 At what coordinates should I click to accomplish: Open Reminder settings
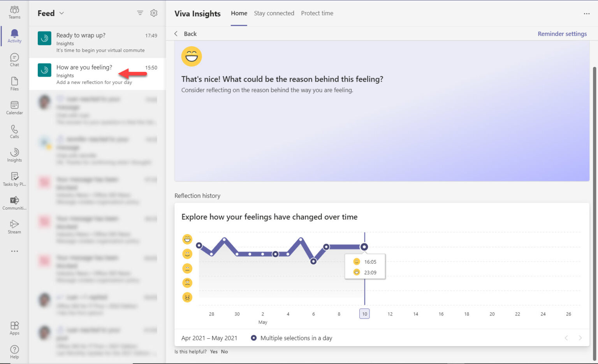(562, 33)
